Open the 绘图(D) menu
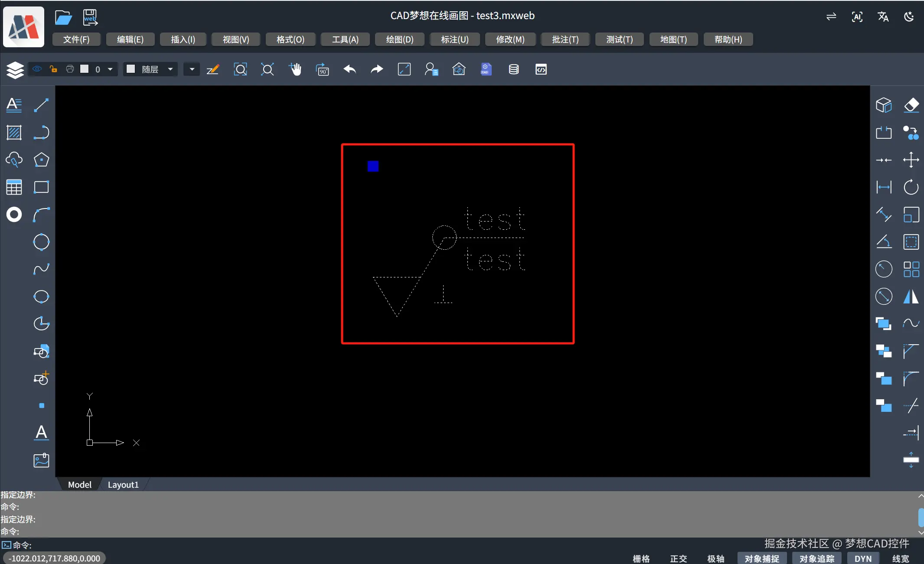 click(398, 39)
